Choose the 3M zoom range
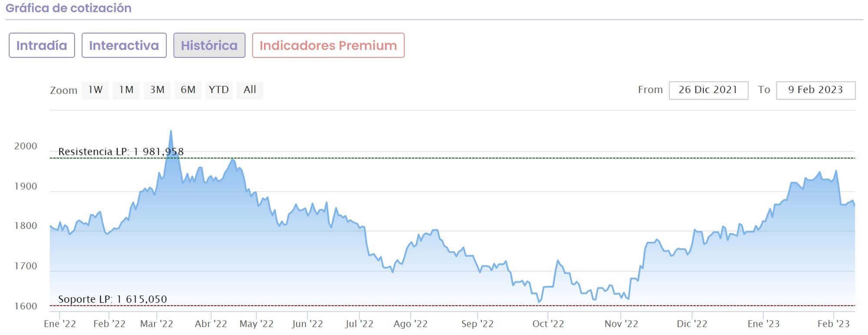868x335 pixels. [x=157, y=90]
